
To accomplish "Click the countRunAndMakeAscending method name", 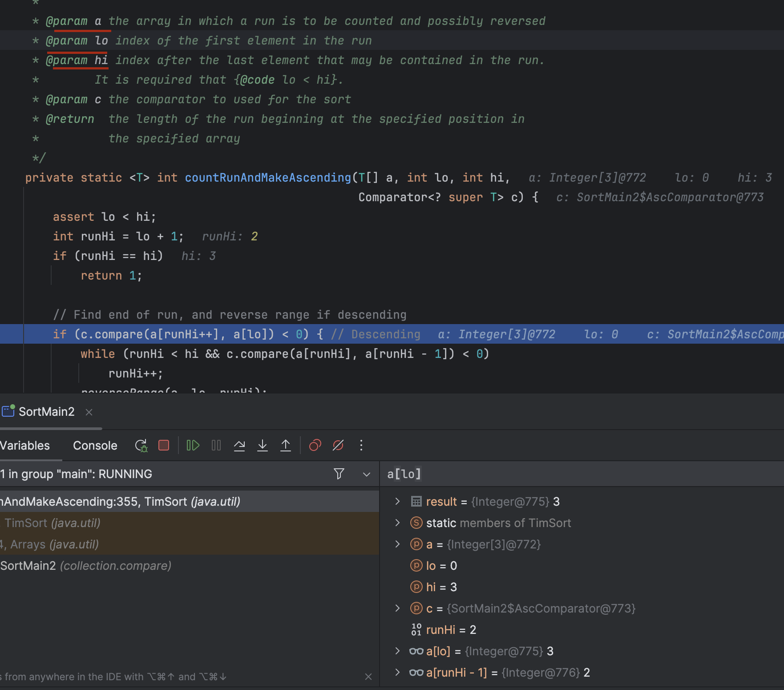I will point(268,178).
